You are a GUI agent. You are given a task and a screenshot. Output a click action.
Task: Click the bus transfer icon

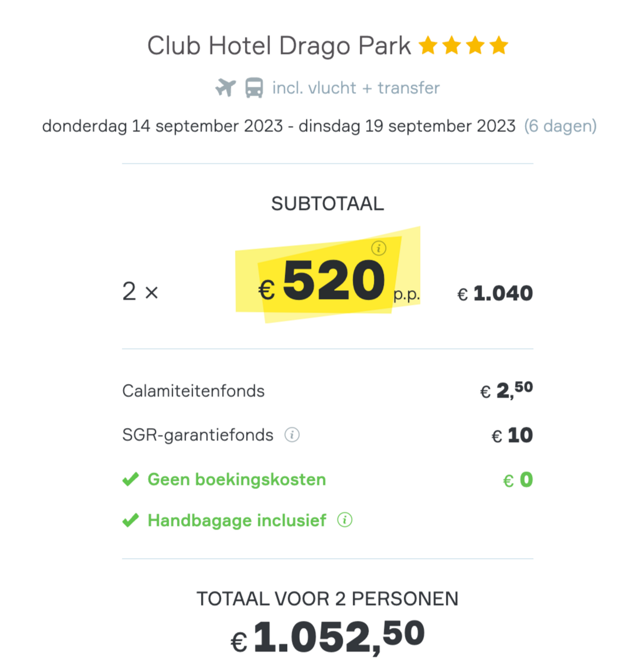coord(254,88)
